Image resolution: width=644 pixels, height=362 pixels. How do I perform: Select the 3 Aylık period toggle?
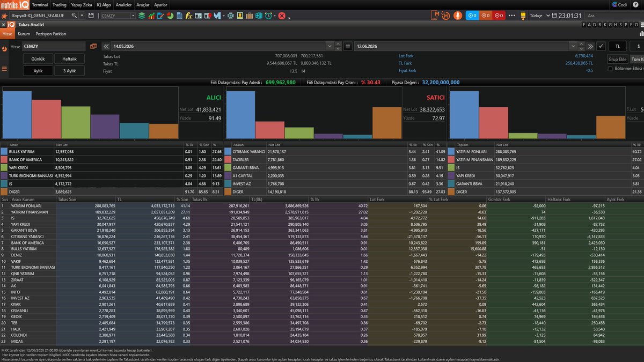[x=69, y=71]
